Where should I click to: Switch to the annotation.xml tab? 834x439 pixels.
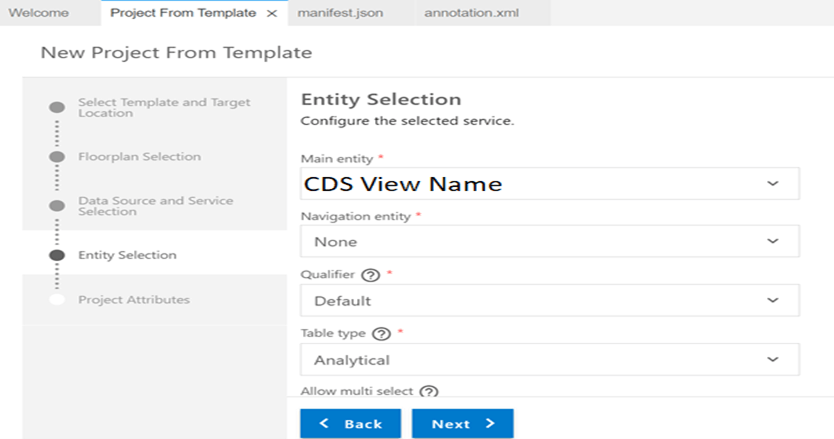471,13
